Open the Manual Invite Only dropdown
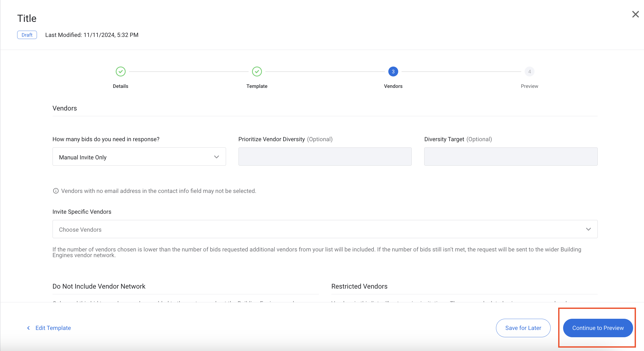This screenshot has width=644, height=351. tap(139, 157)
